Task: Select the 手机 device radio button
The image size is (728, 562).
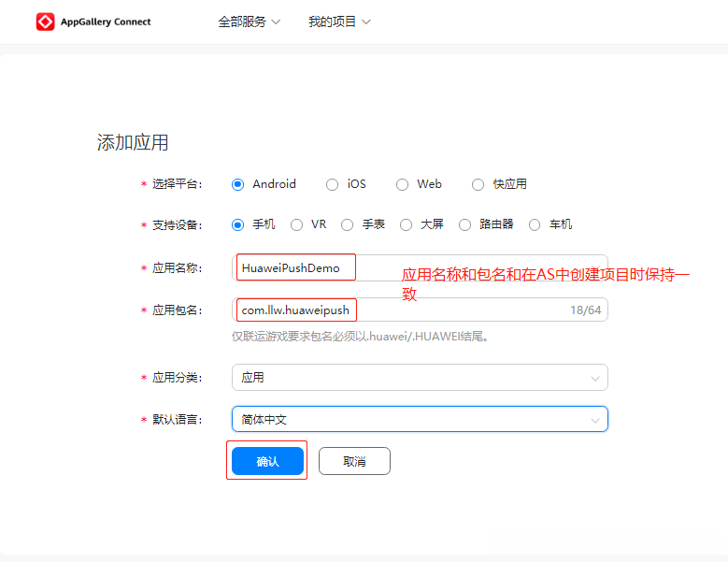Action: click(237, 224)
